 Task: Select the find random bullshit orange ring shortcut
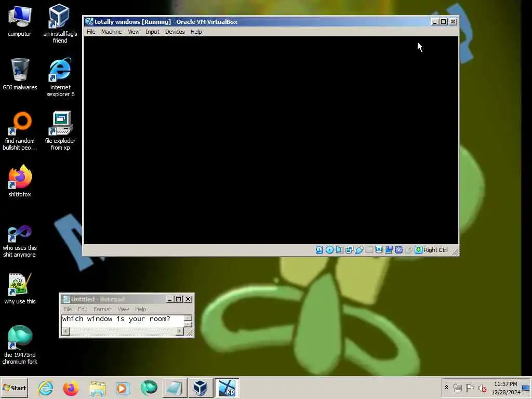coord(20,130)
